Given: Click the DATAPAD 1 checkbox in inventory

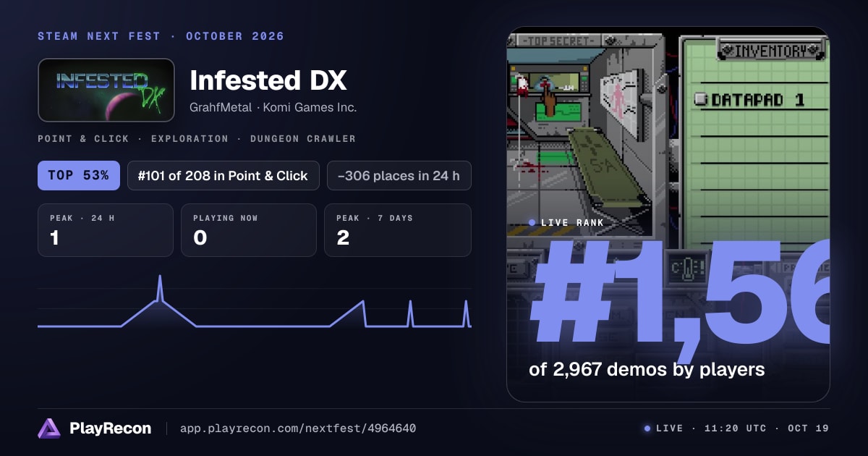Looking at the screenshot, I should click(700, 100).
